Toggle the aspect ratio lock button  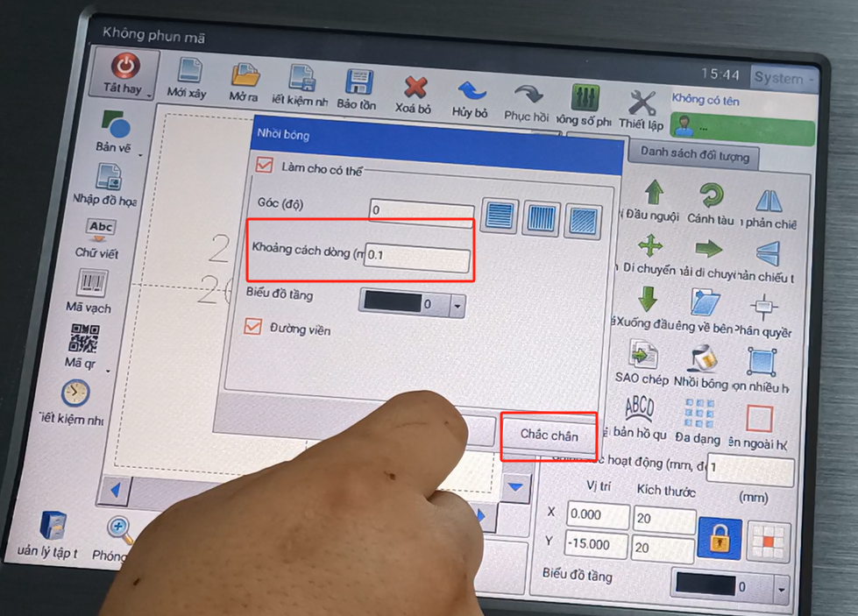(x=719, y=539)
